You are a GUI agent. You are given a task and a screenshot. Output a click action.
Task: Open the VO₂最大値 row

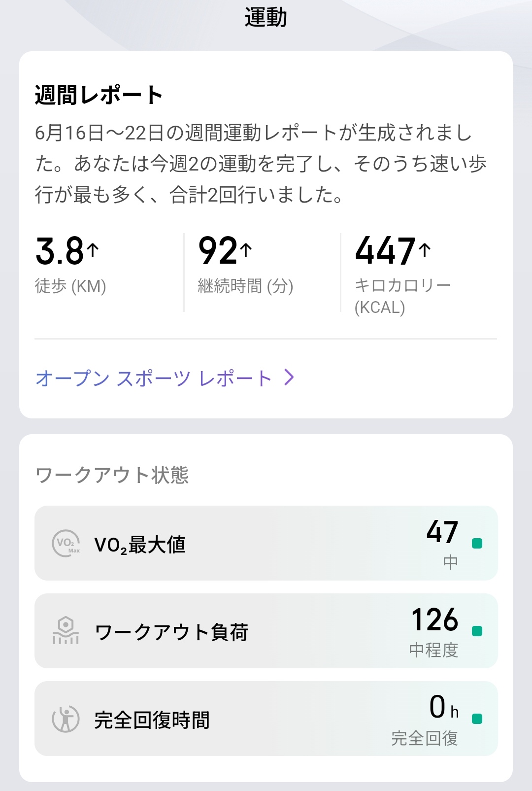click(266, 543)
